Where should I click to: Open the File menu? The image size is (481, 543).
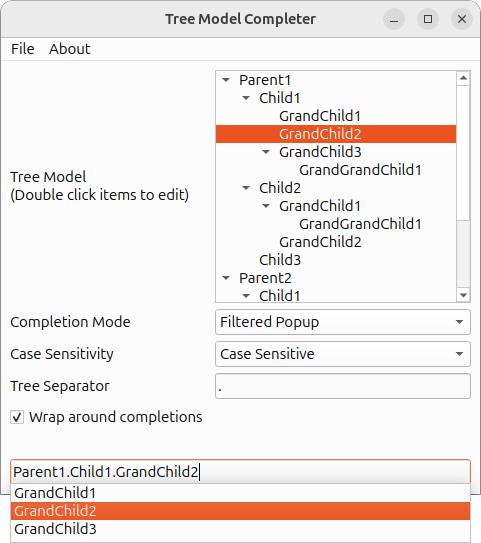pos(23,49)
